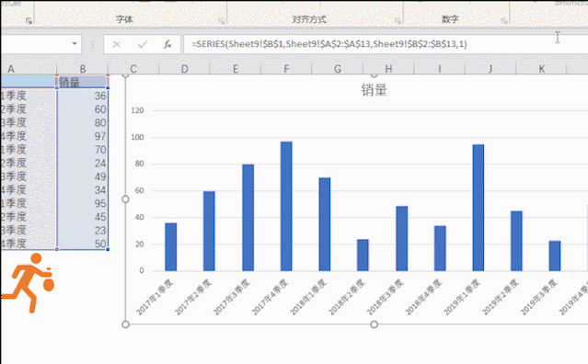Viewport: 588px width, 364px height.
Task: Click the 2019年3季度 bar in chart
Action: [555, 256]
